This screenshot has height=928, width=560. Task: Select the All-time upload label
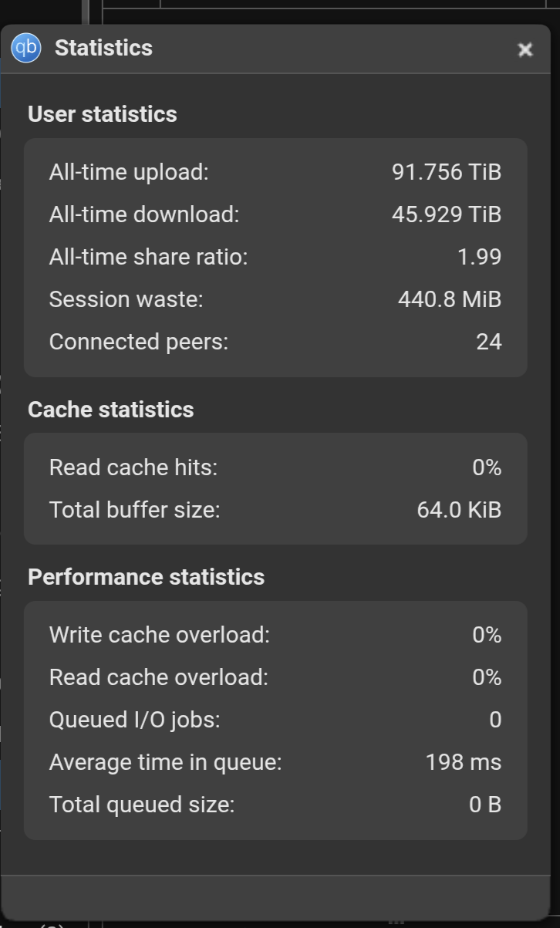[129, 172]
